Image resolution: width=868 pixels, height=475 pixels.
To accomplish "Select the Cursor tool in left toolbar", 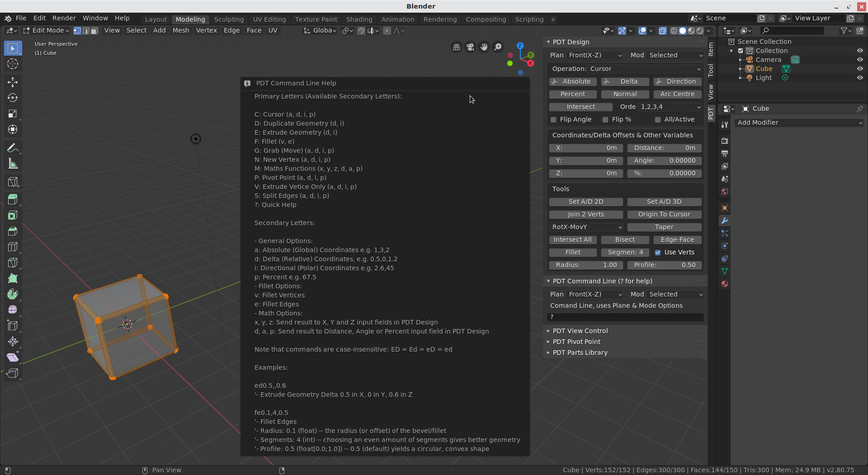I will (x=13, y=64).
